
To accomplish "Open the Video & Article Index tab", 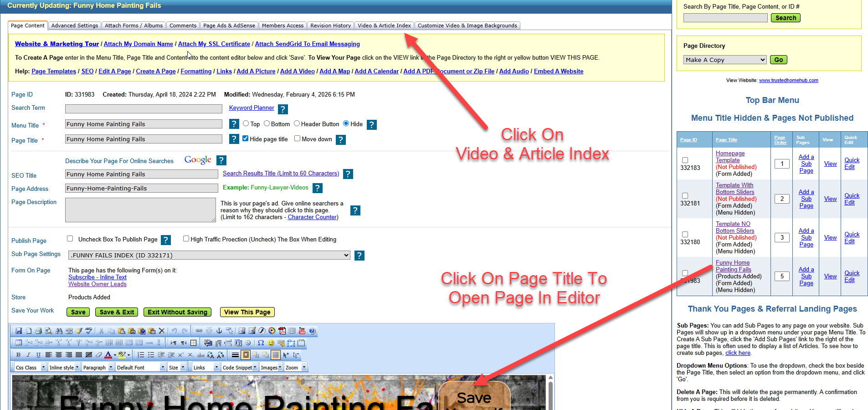I will pyautogui.click(x=384, y=26).
